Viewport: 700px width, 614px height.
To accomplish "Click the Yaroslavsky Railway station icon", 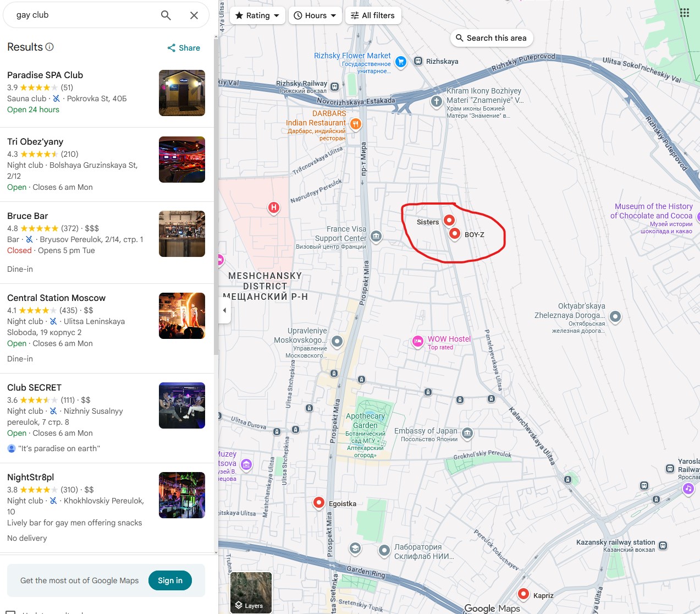I will pos(670,469).
